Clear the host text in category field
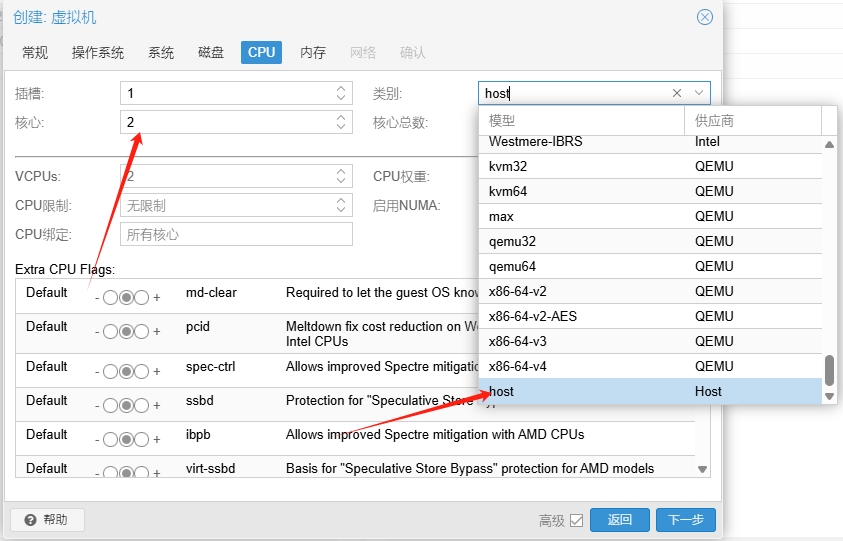The height and width of the screenshot is (541, 843). pos(677,93)
